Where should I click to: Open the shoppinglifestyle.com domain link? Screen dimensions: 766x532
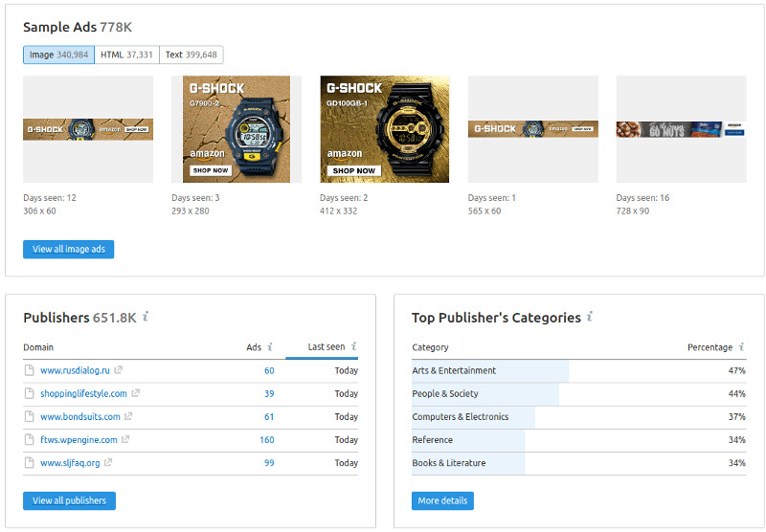[83, 393]
